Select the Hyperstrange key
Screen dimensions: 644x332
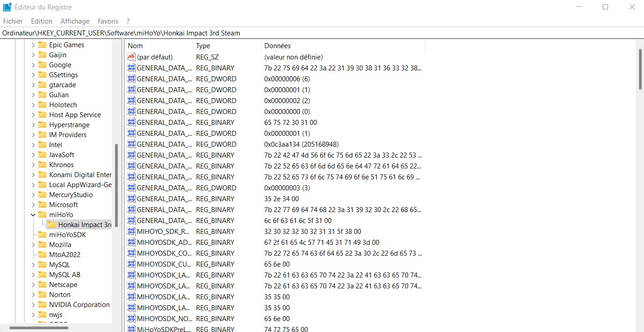coord(69,125)
